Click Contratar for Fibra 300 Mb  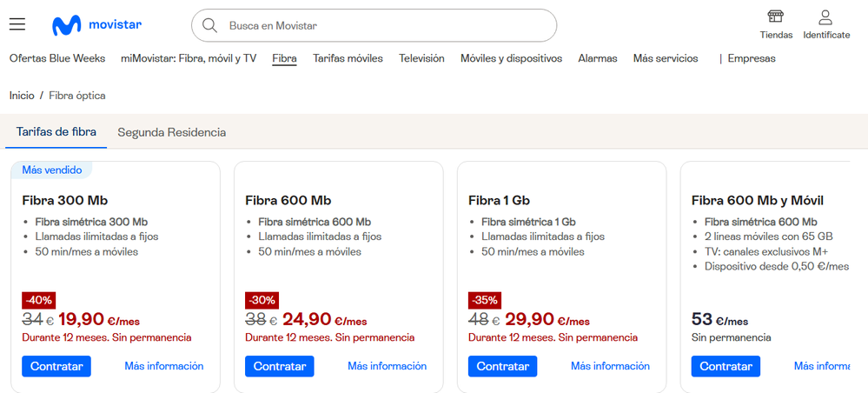tap(56, 366)
